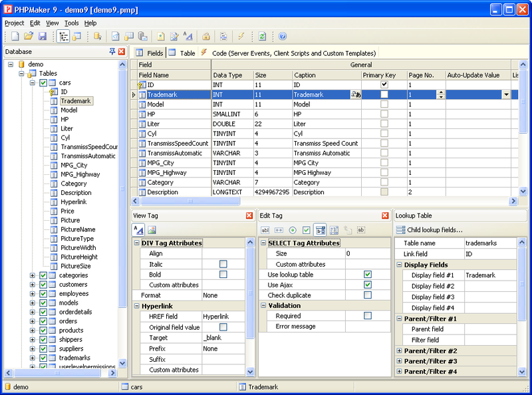Collapse the Display Fields section
532x395 pixels.
(x=399, y=265)
